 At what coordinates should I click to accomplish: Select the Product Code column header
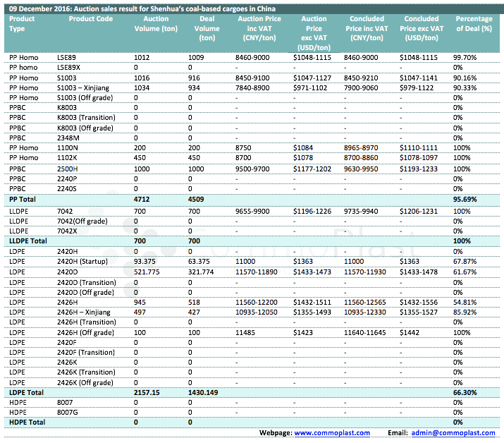pos(90,18)
